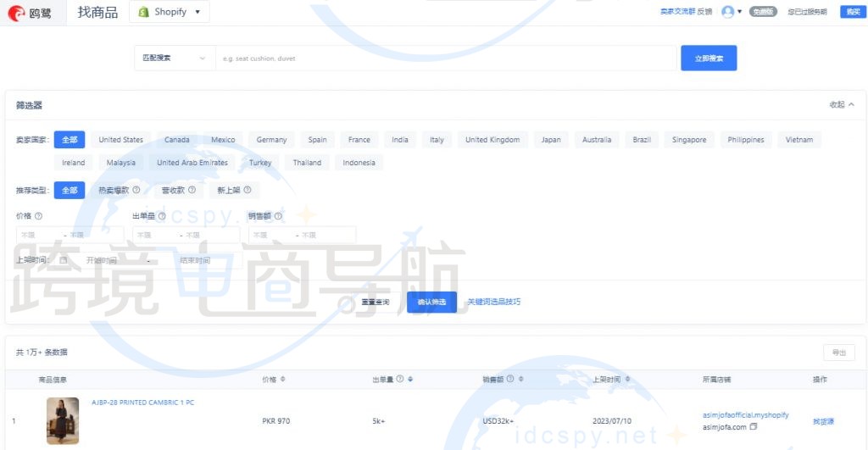Filter by Brazil country
Image resolution: width=868 pixels, height=450 pixels.
[x=642, y=140]
